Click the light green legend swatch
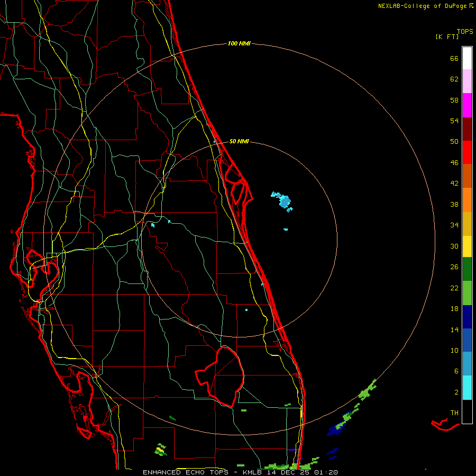Image resolution: width=476 pixels, height=476 pixels. pyautogui.click(x=467, y=293)
